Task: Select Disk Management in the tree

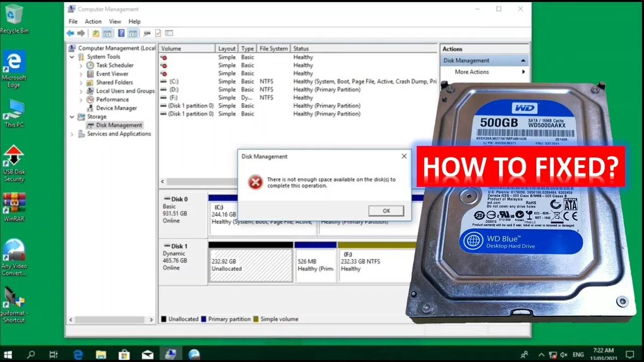Action: click(115, 125)
